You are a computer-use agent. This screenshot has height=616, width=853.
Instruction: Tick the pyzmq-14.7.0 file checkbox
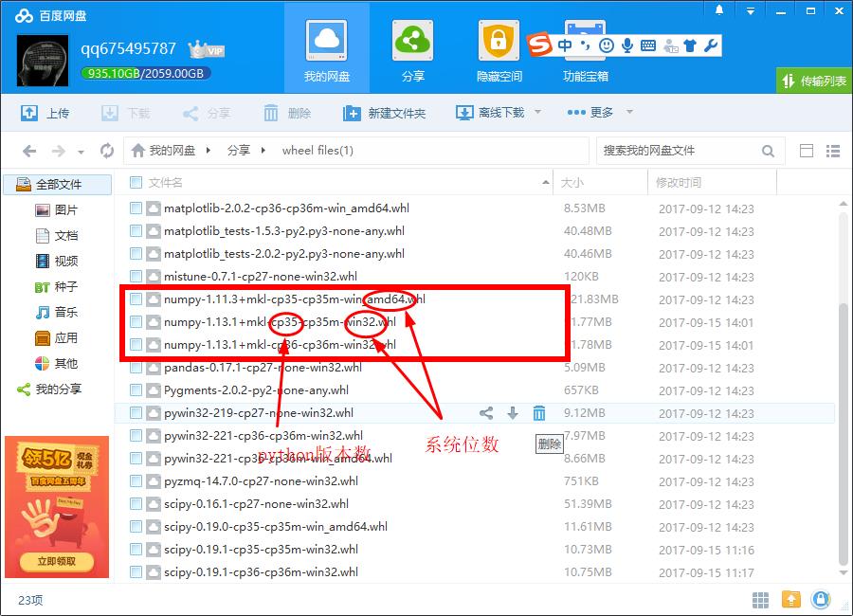click(x=136, y=481)
